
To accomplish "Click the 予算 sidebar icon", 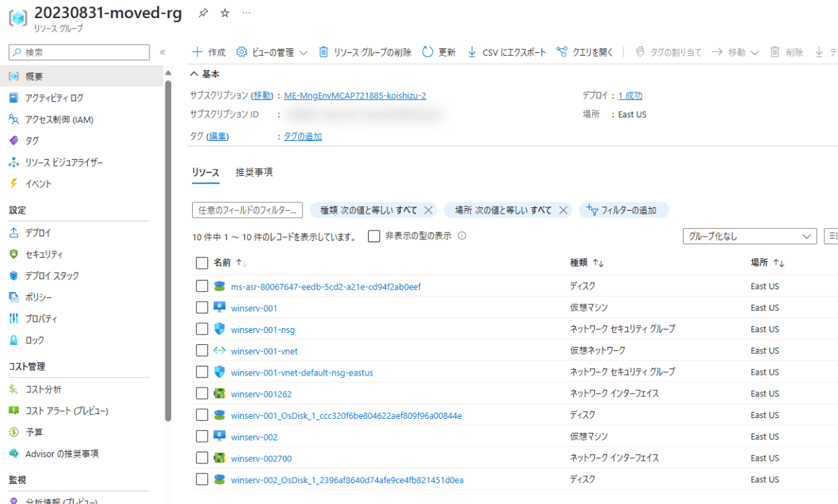I will [13, 432].
